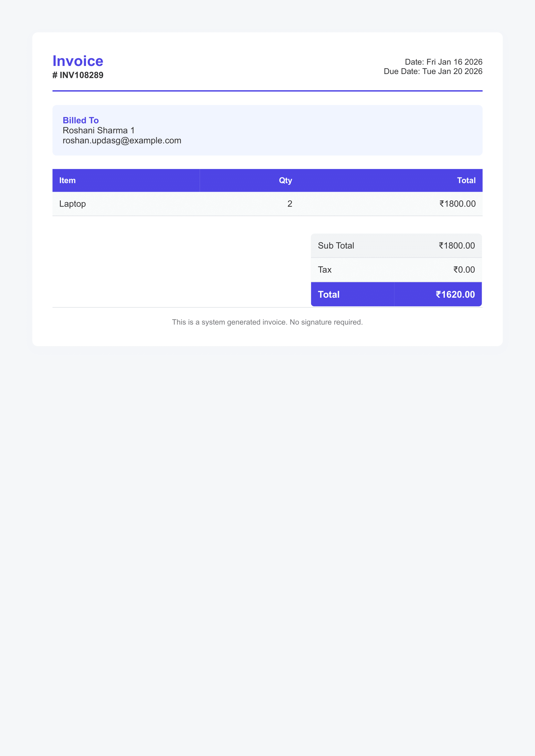535x756 pixels.
Task: Click the quantity value 2
Action: [289, 204]
